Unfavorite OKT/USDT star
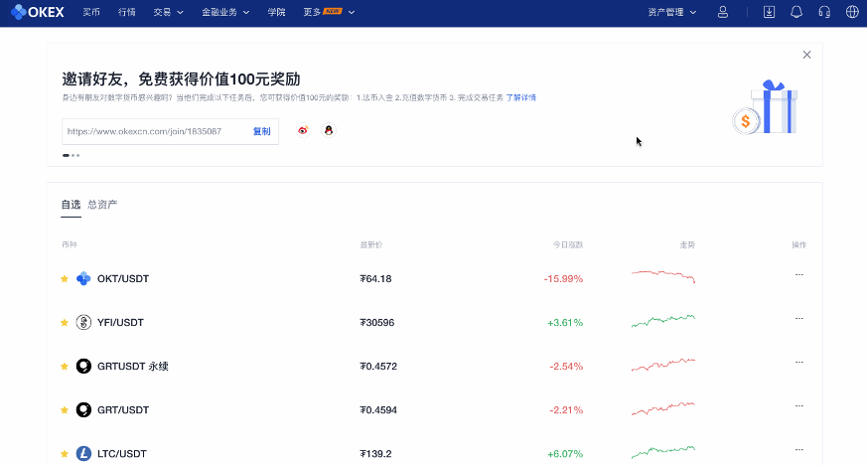868x465 pixels. pos(65,278)
